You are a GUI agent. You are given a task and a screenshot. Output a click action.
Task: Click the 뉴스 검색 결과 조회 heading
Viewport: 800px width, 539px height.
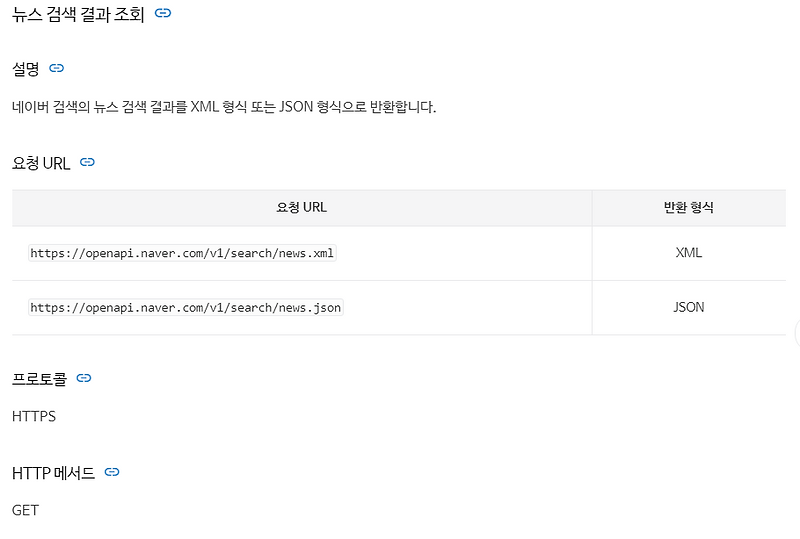[x=78, y=14]
